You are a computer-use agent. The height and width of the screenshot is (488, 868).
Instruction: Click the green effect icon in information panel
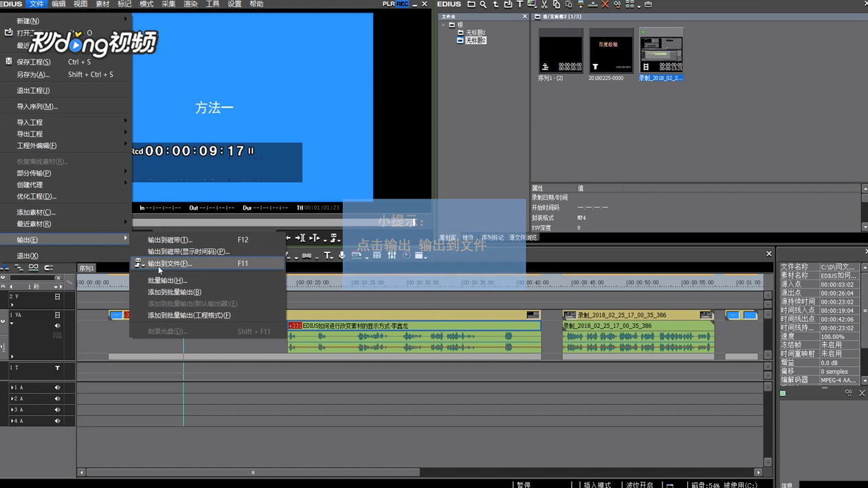[x=783, y=393]
